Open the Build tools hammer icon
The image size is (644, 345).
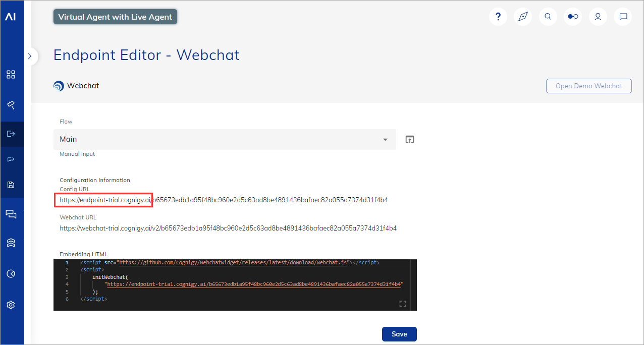[11, 104]
